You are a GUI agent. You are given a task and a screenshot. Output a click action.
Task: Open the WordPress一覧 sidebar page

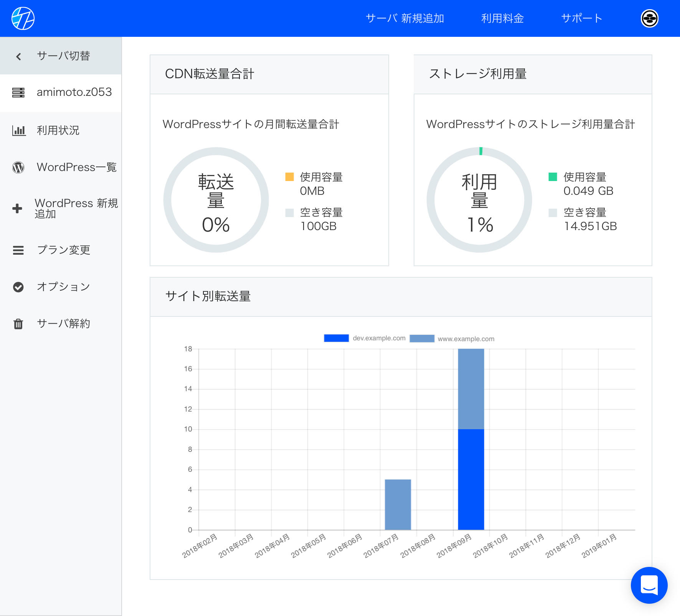[61, 167]
